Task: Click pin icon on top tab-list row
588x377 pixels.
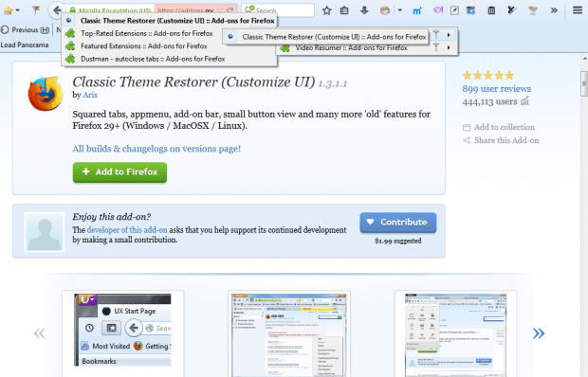Action: (x=435, y=34)
